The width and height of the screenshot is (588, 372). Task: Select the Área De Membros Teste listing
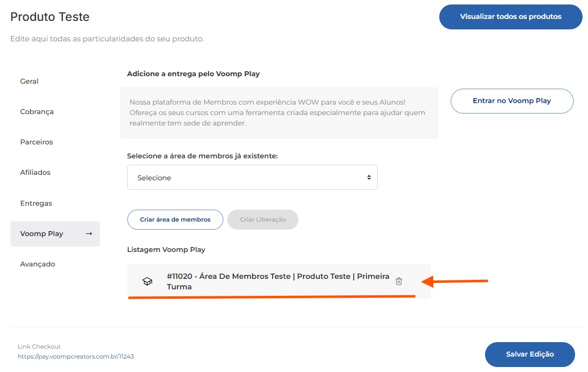278,281
